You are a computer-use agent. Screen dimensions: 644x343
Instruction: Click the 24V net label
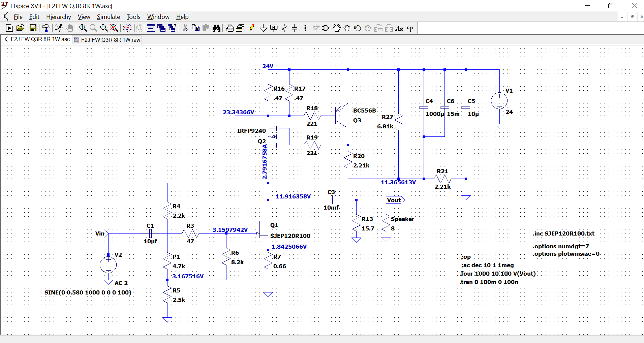coord(268,66)
